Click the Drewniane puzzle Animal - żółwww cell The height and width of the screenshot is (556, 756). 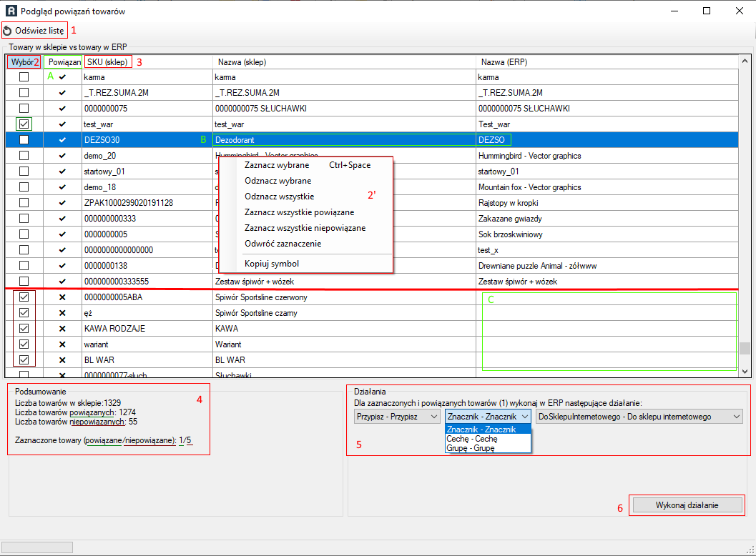(607, 266)
